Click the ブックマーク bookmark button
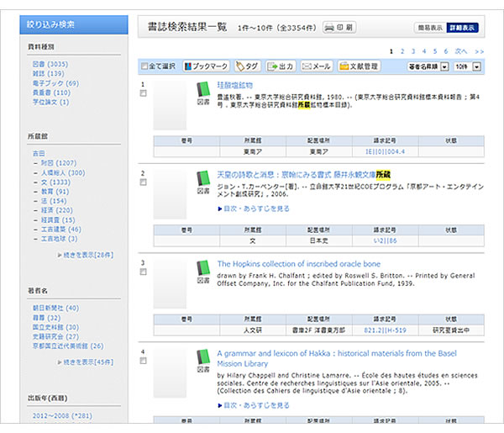 pyautogui.click(x=205, y=65)
